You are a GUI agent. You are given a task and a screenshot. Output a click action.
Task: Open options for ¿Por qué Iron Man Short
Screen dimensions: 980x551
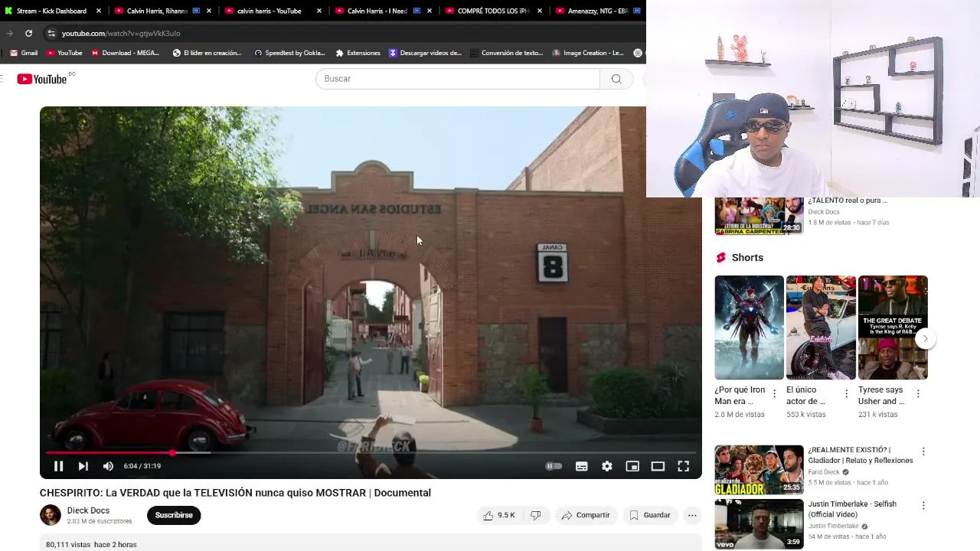[x=774, y=393]
